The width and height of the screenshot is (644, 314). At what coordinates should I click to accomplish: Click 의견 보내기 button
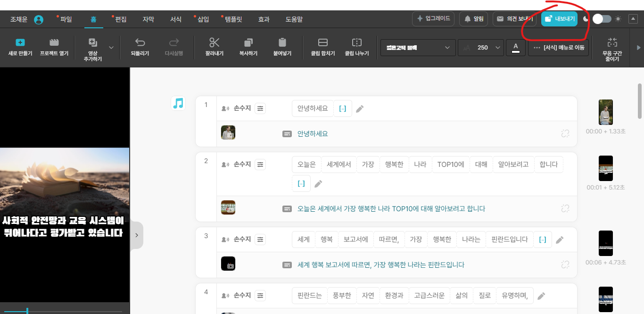(x=514, y=19)
